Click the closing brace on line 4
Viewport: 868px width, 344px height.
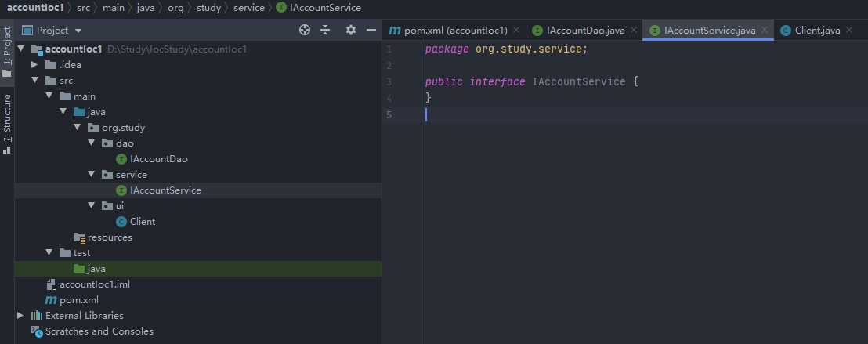click(428, 98)
